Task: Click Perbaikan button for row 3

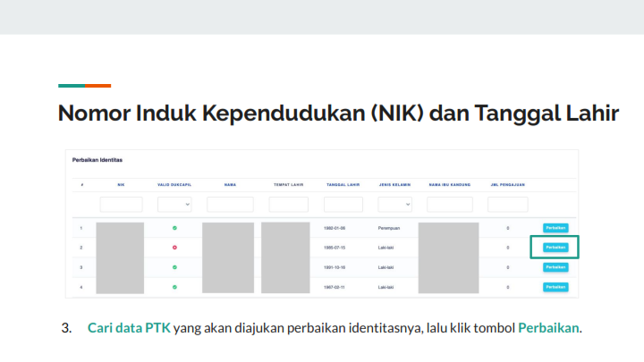Action: coord(555,267)
